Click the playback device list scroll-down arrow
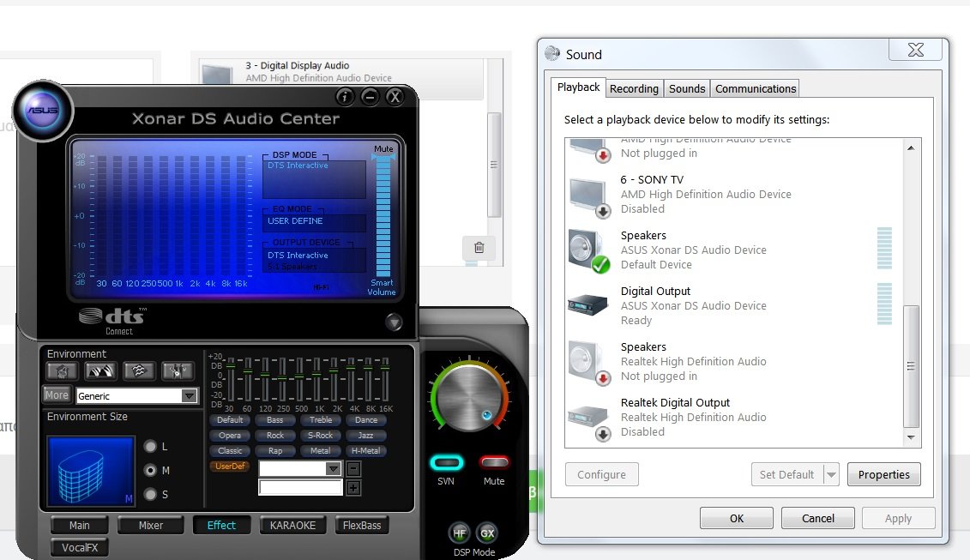This screenshot has width=970, height=560. (x=911, y=437)
